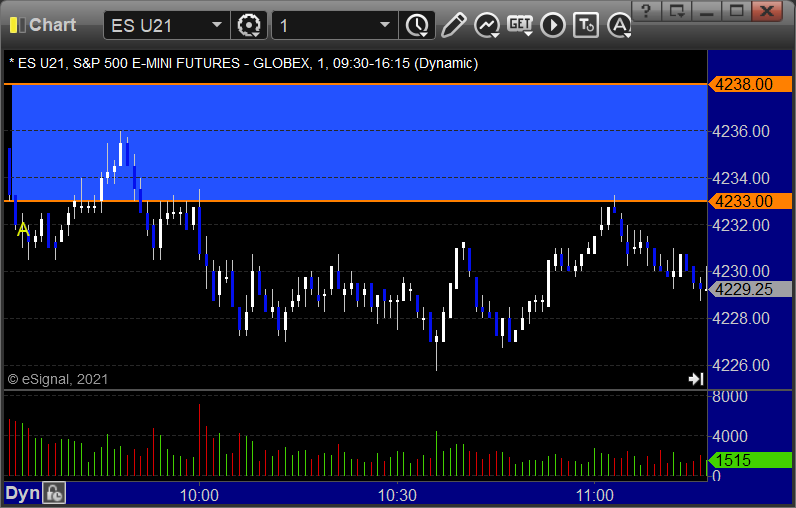Click the 4226.00 price axis label

point(741,365)
